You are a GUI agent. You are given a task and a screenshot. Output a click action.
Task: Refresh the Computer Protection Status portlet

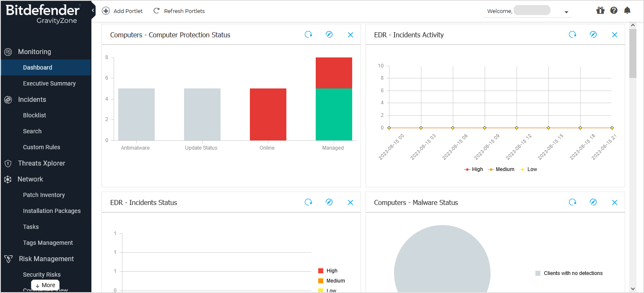coord(308,35)
